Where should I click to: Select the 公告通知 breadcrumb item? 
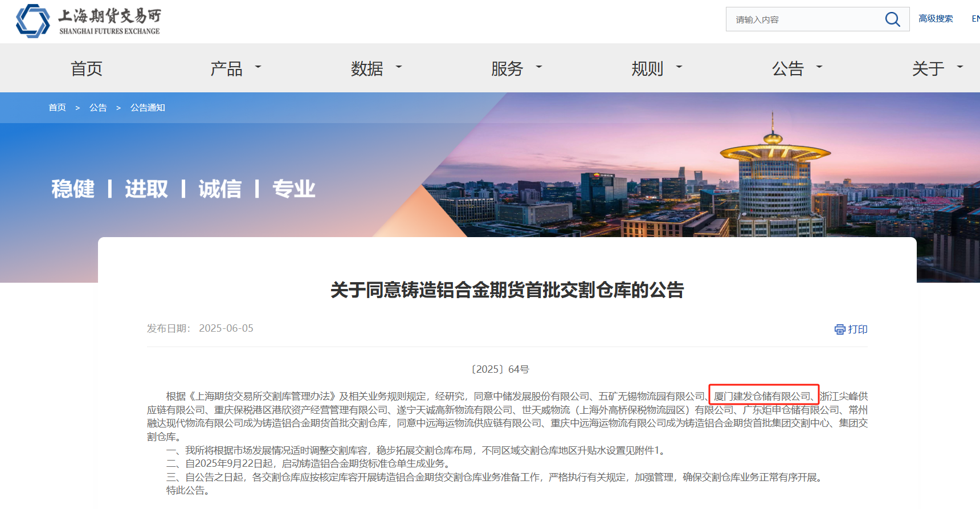[x=148, y=108]
